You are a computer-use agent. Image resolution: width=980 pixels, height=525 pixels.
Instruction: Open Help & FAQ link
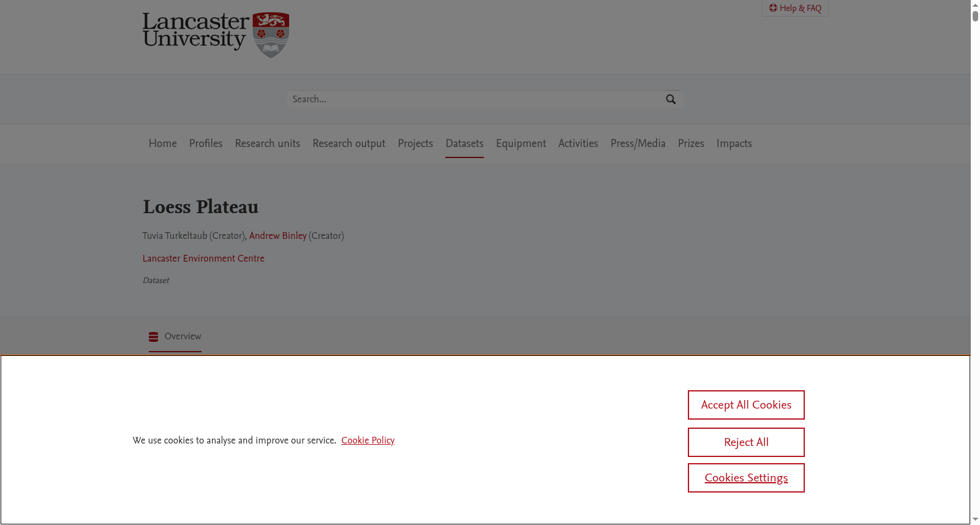[x=795, y=8]
